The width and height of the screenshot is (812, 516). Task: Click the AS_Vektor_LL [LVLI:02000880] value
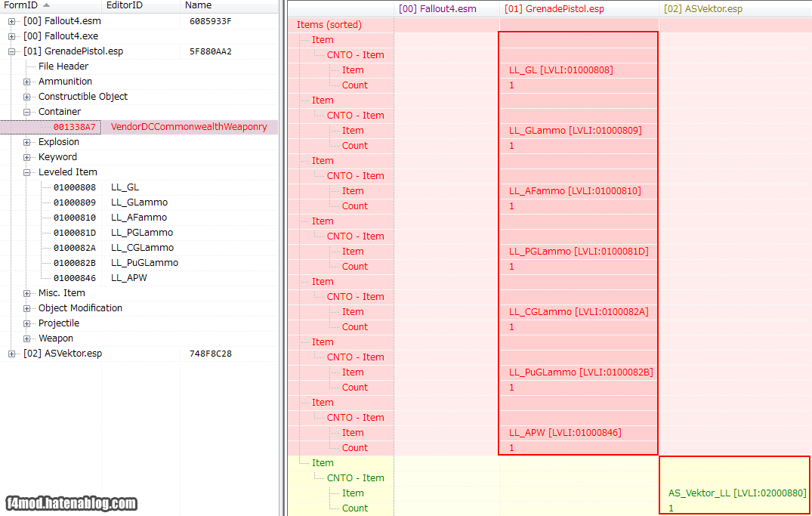[737, 493]
